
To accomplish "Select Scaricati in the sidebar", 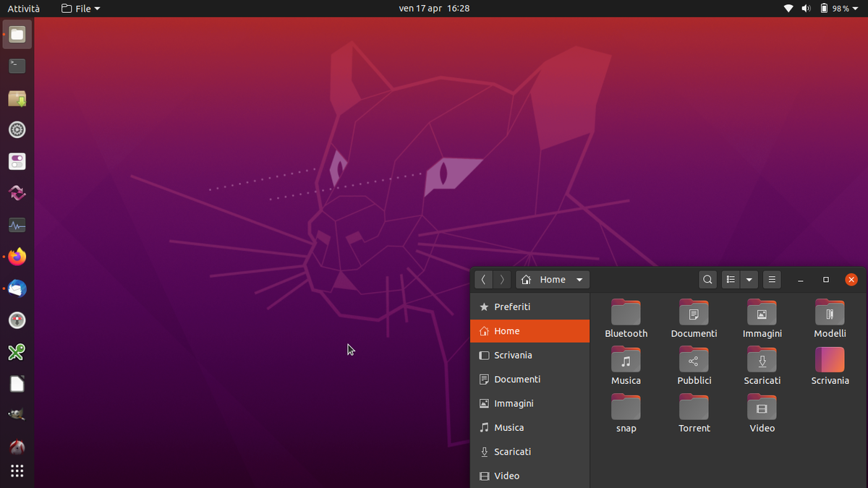I will [x=530, y=452].
